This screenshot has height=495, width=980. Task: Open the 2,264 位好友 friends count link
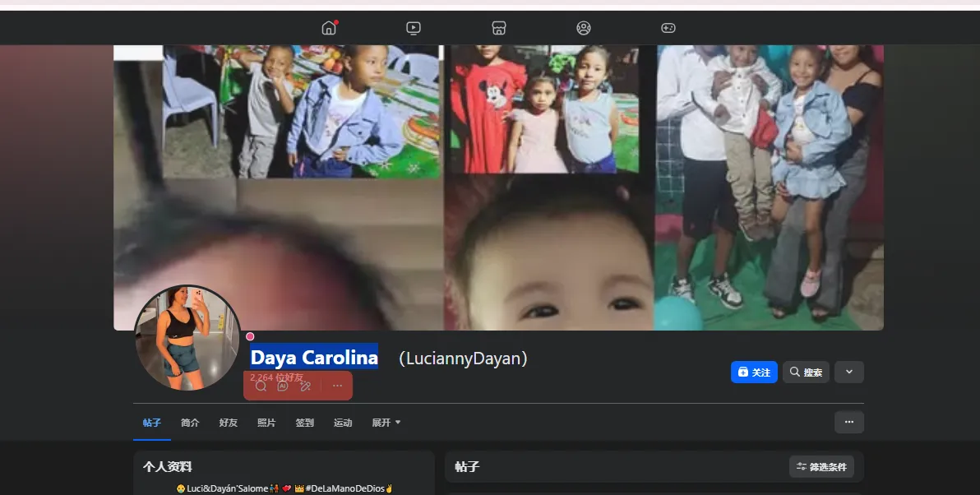tap(276, 377)
